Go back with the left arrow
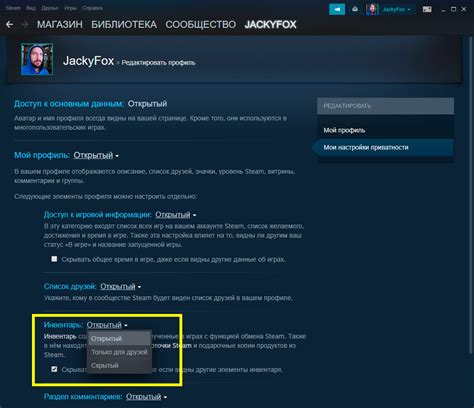The image size is (474, 408). 9,24
